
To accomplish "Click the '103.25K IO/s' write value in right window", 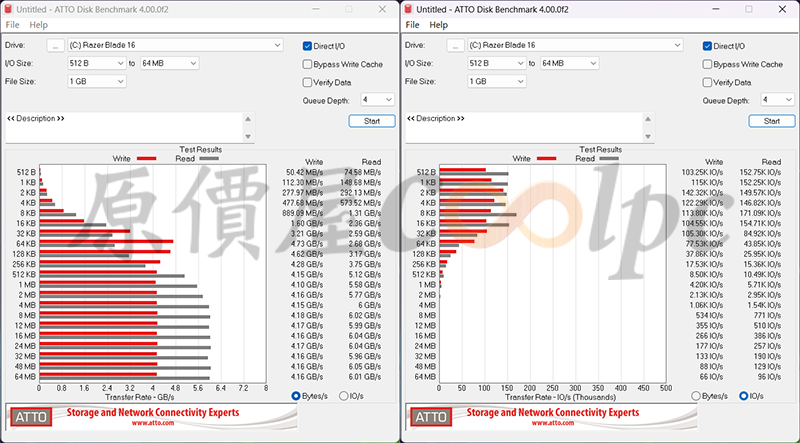I will [702, 173].
